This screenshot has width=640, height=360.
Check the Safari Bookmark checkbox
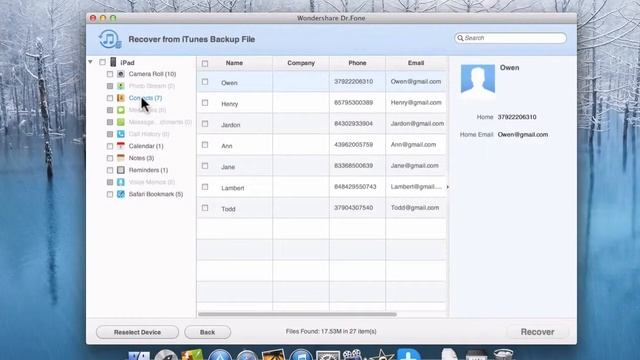(x=110, y=194)
